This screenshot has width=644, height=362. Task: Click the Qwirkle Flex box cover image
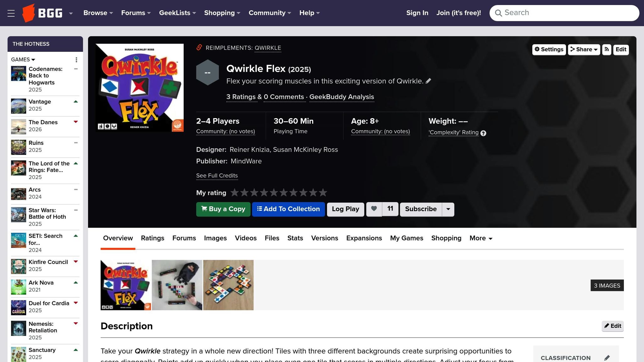tap(140, 88)
